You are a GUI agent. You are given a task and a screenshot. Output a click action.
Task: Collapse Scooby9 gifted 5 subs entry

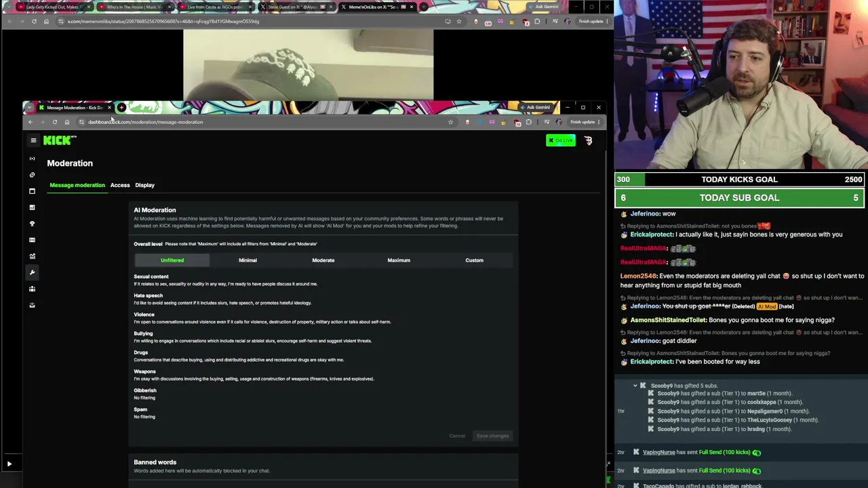[x=635, y=386]
